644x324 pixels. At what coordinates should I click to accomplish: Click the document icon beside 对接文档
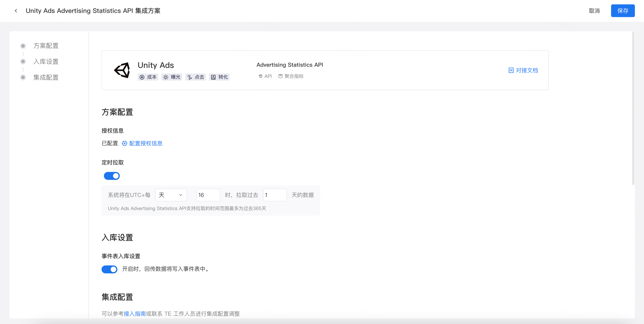tap(511, 70)
